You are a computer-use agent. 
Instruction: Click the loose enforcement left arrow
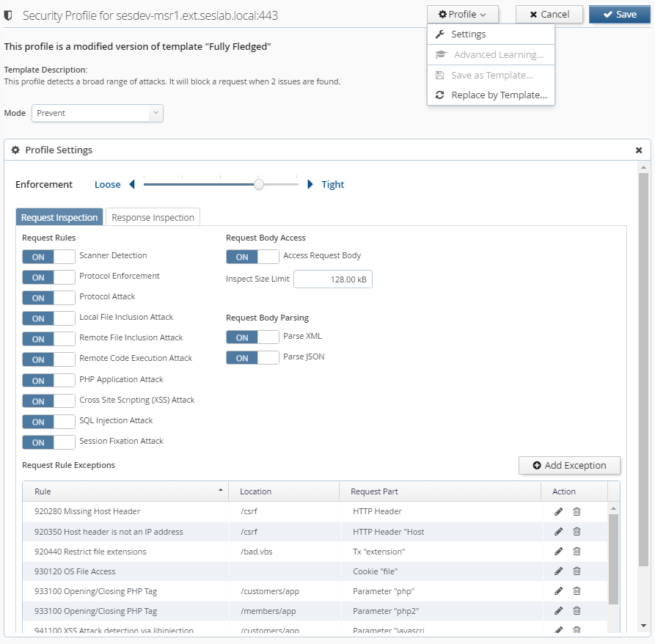132,185
